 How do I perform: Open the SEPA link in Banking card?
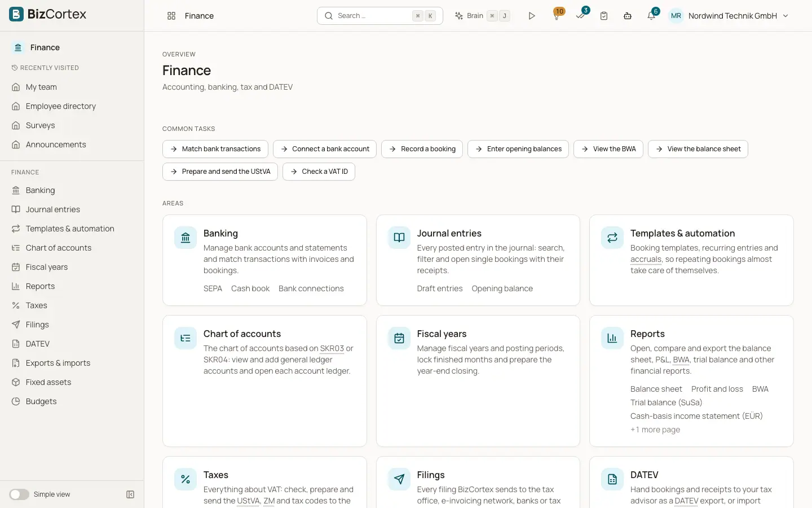pyautogui.click(x=213, y=288)
